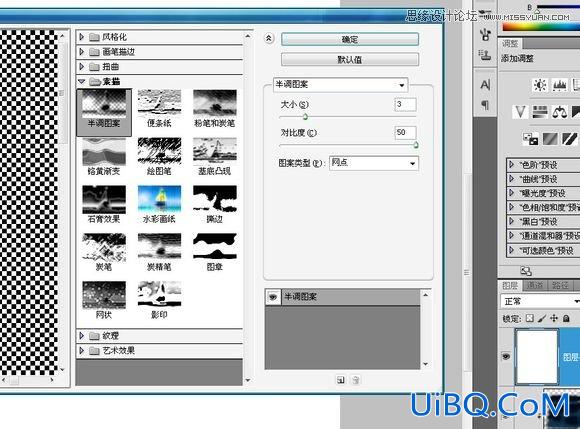This screenshot has height=429, width=580.
Task: Click the hue/saturation adjustment icon
Action: coord(540,112)
